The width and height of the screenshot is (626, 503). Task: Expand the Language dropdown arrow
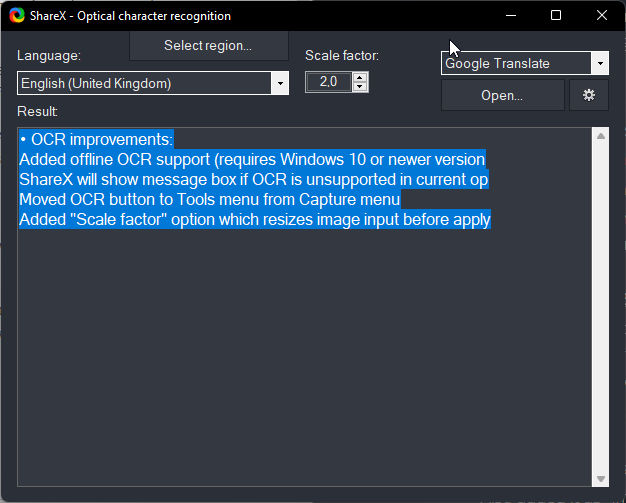(280, 84)
